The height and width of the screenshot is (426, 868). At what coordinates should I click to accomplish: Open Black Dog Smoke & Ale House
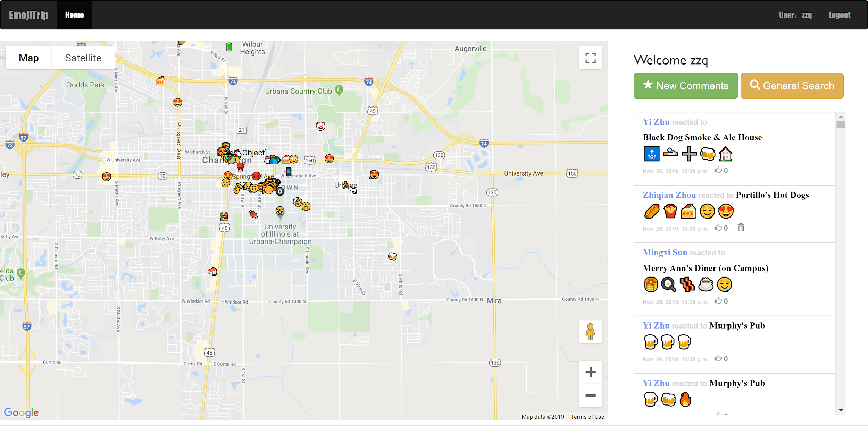[x=702, y=137]
